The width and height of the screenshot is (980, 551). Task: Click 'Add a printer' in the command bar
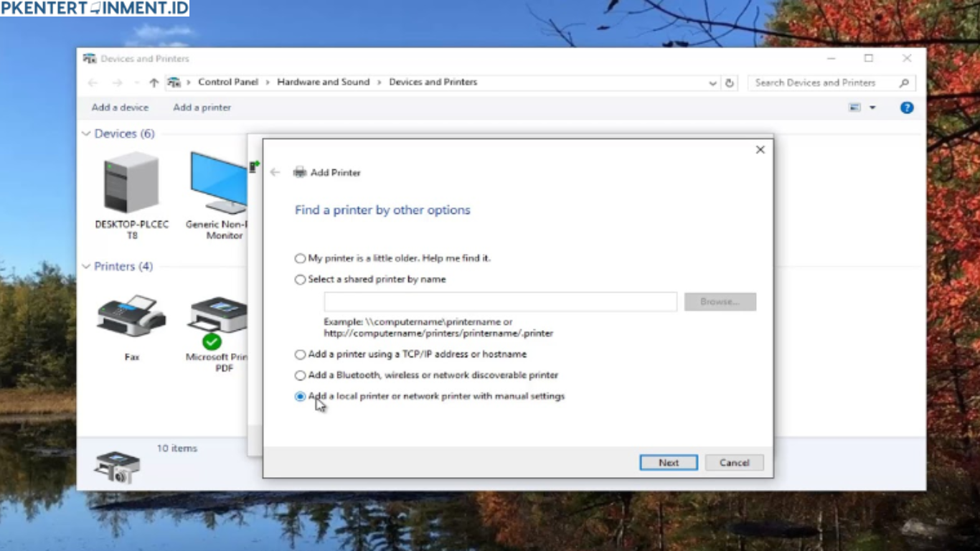tap(202, 108)
